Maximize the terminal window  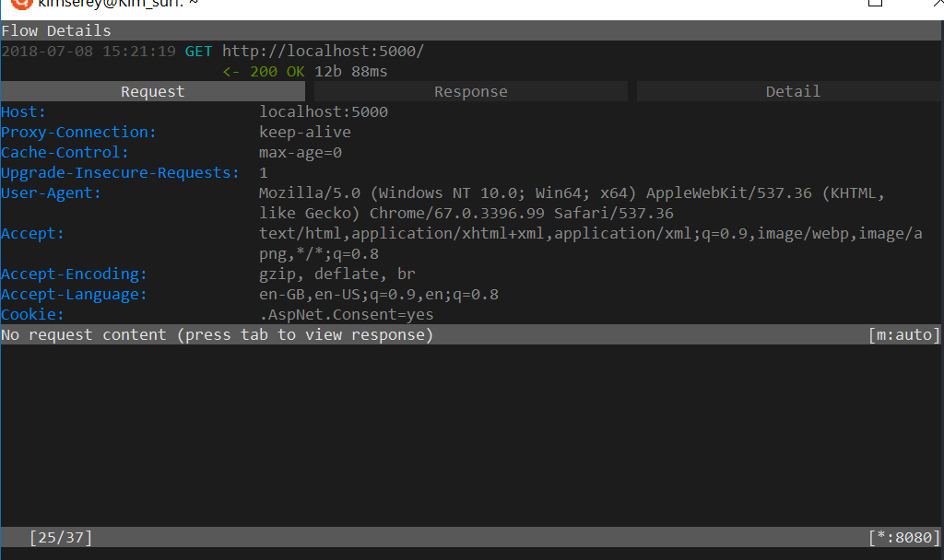coord(875,3)
